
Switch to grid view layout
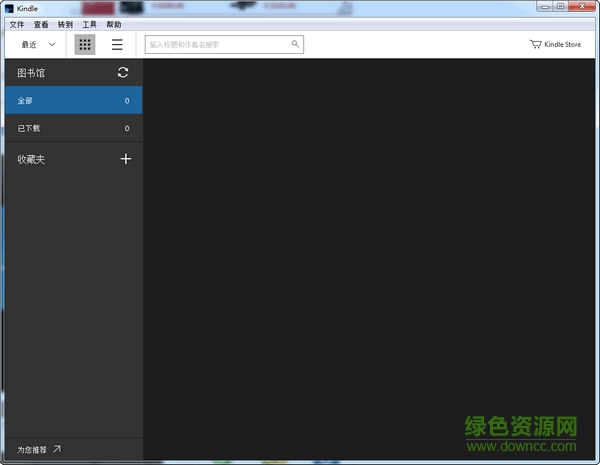coord(85,44)
